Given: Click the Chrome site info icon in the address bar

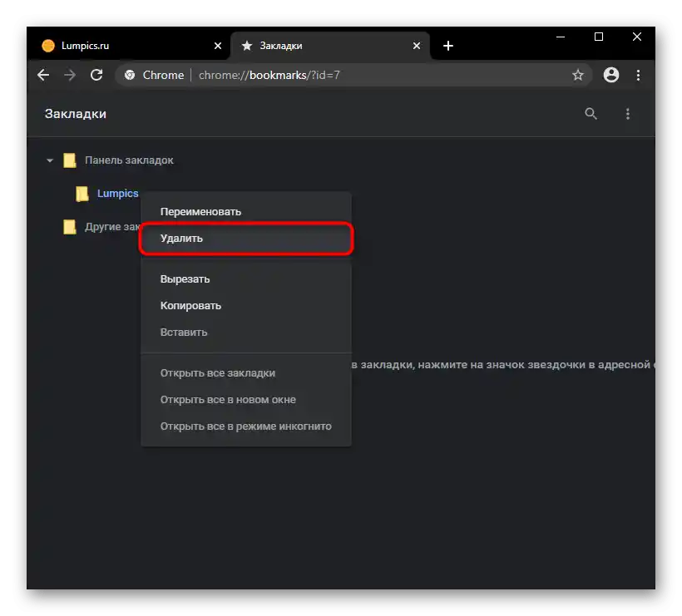Looking at the screenshot, I should (x=130, y=75).
